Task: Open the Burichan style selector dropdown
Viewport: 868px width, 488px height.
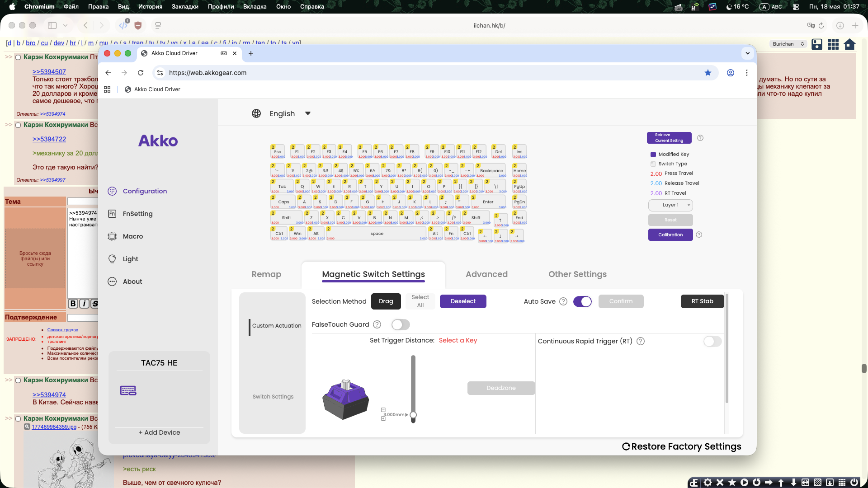Action: tap(788, 44)
